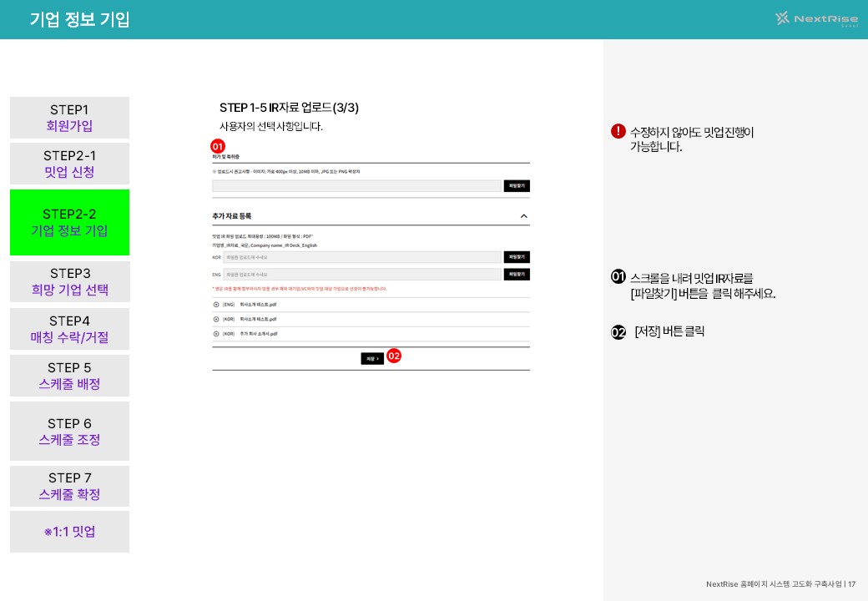Select the green STEP2-2 기업 정보 기입 box
Viewport: 868px width, 601px height.
tap(70, 223)
